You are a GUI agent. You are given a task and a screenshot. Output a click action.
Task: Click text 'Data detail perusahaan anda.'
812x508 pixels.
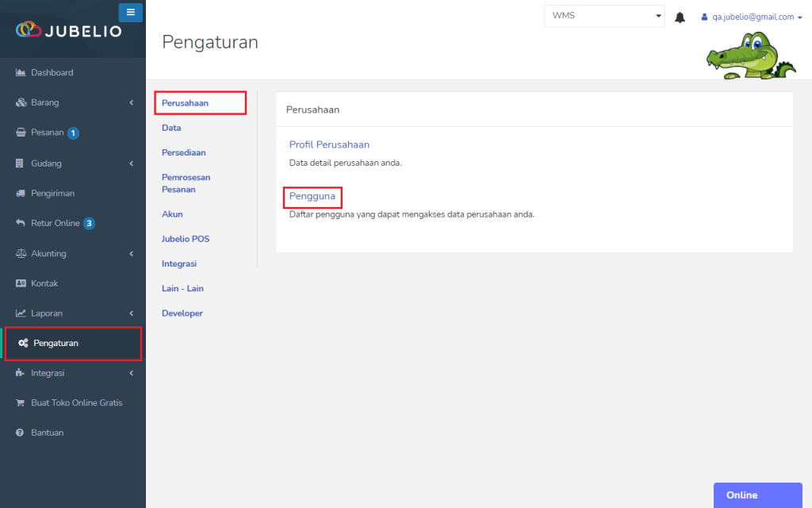point(346,163)
